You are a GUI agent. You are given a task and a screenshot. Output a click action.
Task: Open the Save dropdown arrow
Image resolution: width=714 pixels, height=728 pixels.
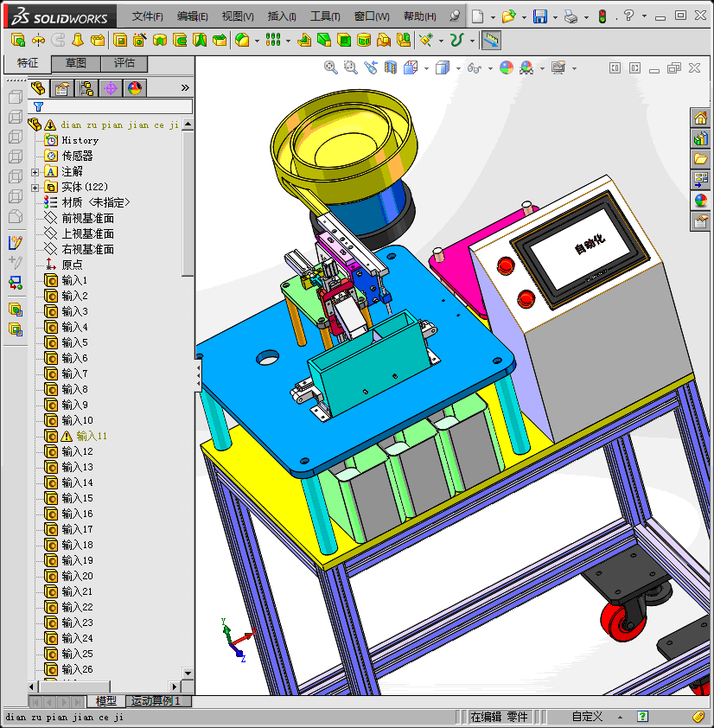point(555,17)
